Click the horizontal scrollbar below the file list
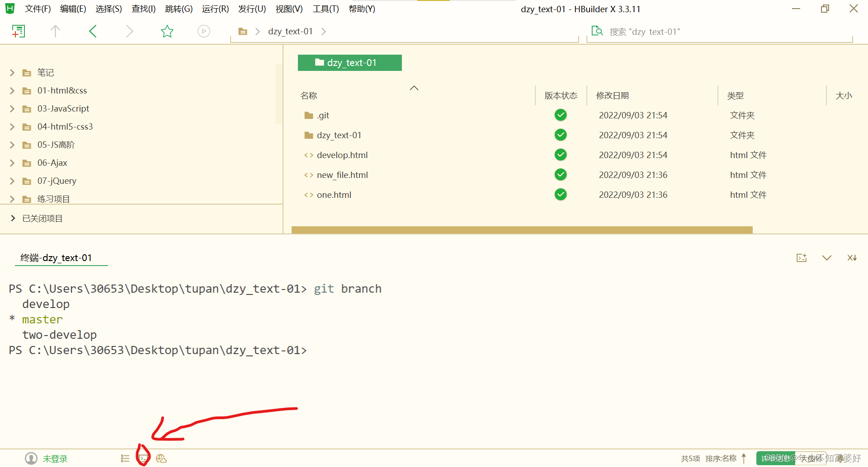Image resolution: width=868 pixels, height=467 pixels. tap(520, 230)
